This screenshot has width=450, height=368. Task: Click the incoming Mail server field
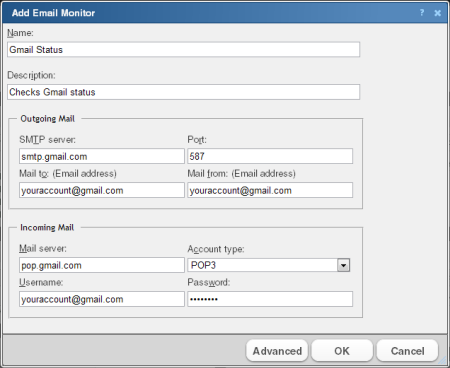pyautogui.click(x=102, y=265)
